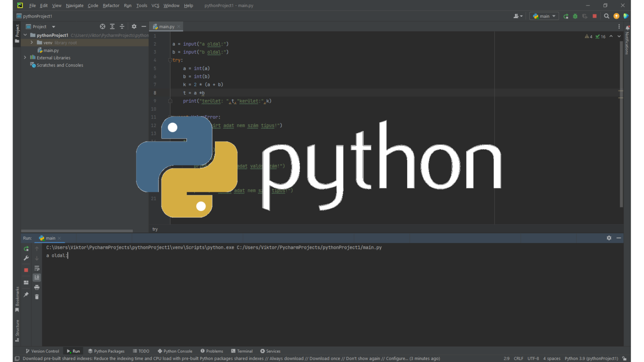Enable scroll to end in console
The width and height of the screenshot is (644, 362).
pyautogui.click(x=36, y=277)
